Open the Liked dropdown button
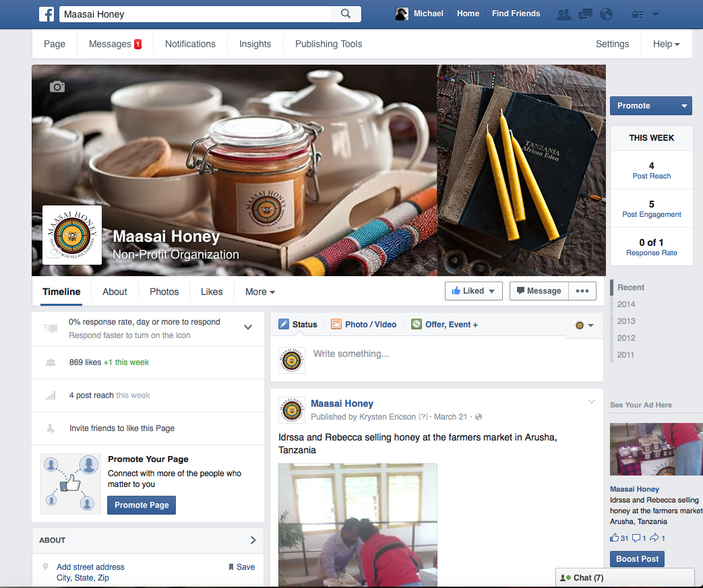Image resolution: width=703 pixels, height=588 pixels. point(473,291)
